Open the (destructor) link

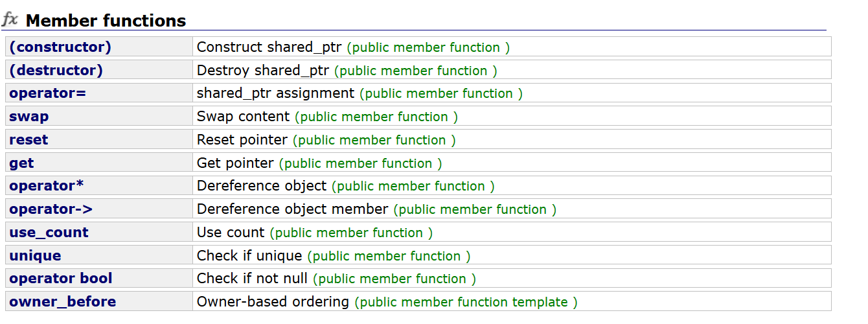(x=56, y=70)
